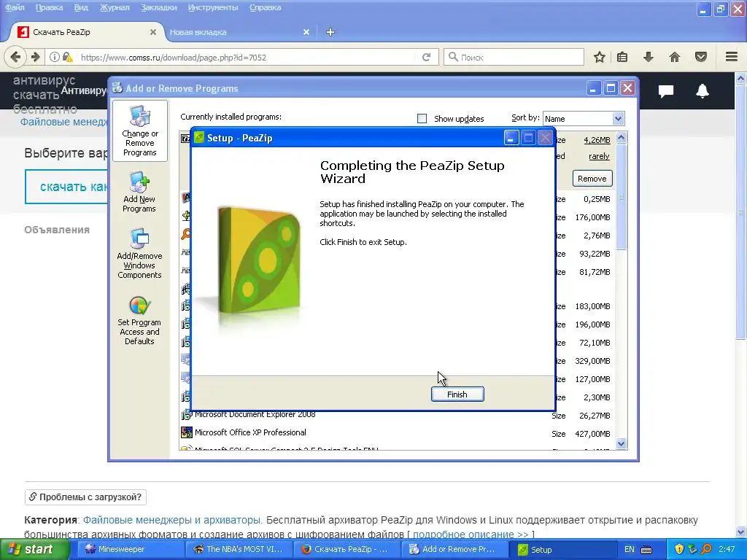Open the Firefox hamburger menu
Viewport: 747px width, 560px height.
click(x=732, y=57)
